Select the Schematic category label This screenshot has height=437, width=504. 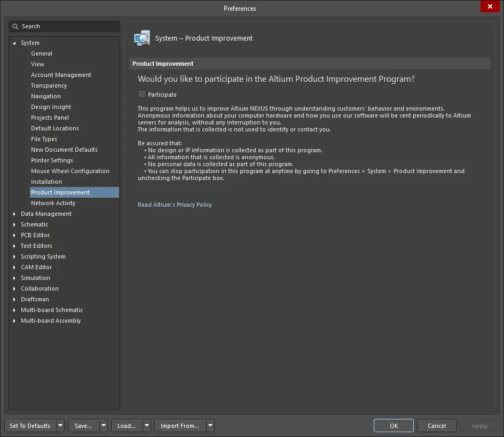tap(34, 224)
